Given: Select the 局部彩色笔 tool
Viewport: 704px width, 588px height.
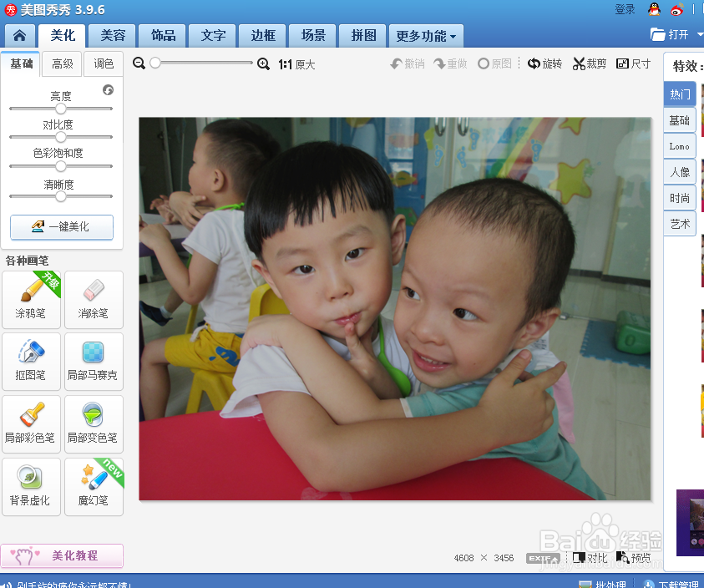Looking at the screenshot, I should coord(31,424).
